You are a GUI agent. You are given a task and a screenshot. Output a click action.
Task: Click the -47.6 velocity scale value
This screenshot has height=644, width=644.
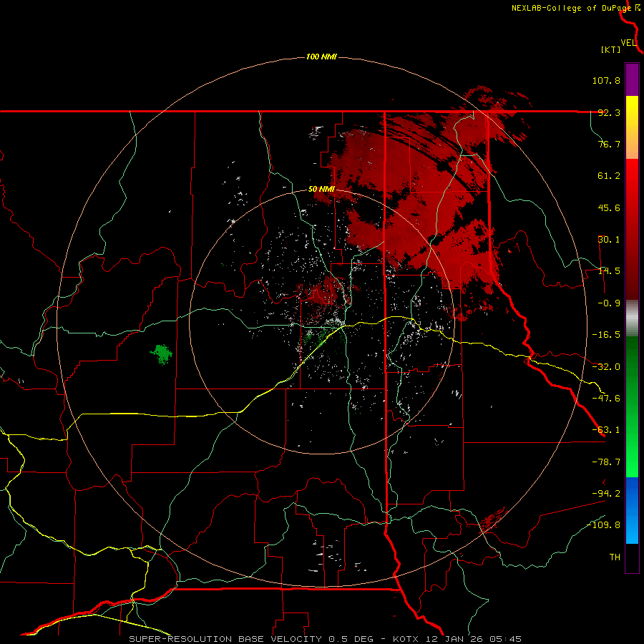[606, 399]
